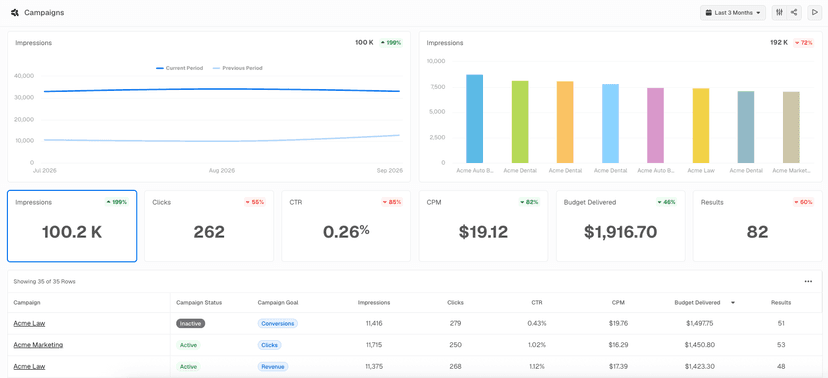This screenshot has width=828, height=378.
Task: Select the Clicks 262 metric card
Action: coord(209,226)
